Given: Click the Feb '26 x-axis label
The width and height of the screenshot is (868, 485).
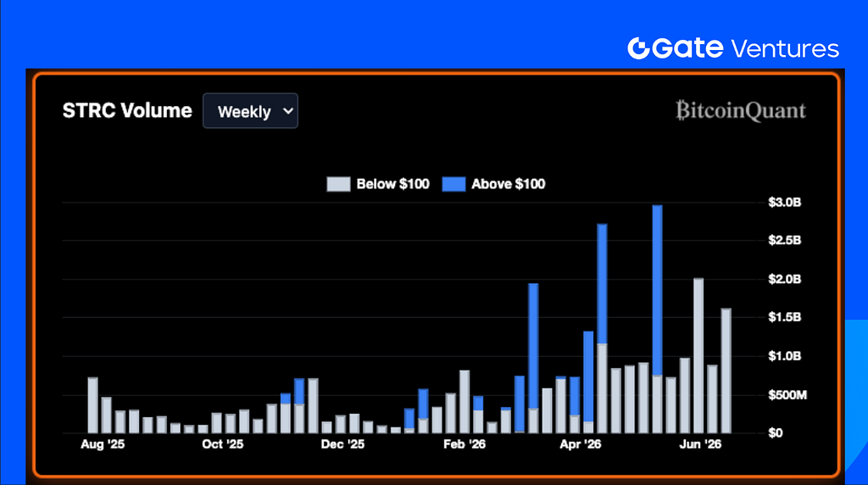Looking at the screenshot, I should pyautogui.click(x=465, y=444).
